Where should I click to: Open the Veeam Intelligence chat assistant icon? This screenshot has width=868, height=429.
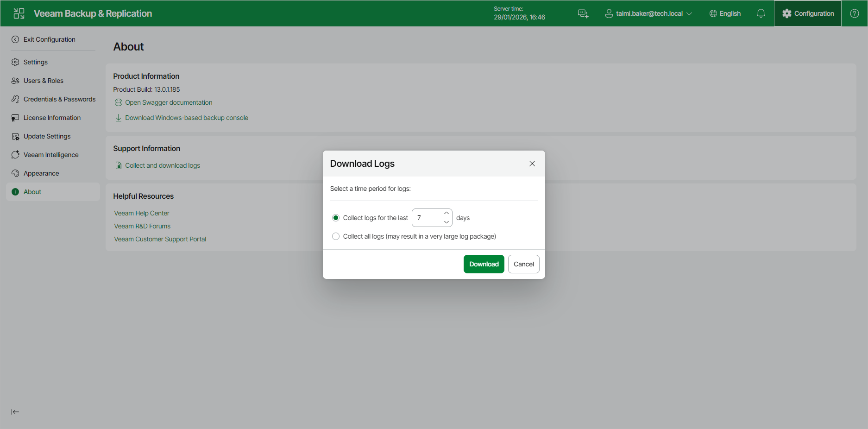pyautogui.click(x=583, y=13)
